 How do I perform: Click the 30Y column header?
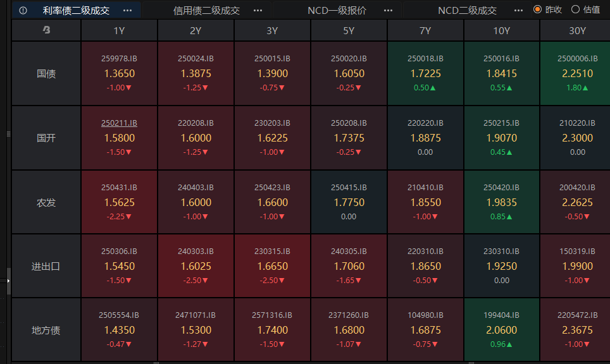577,30
